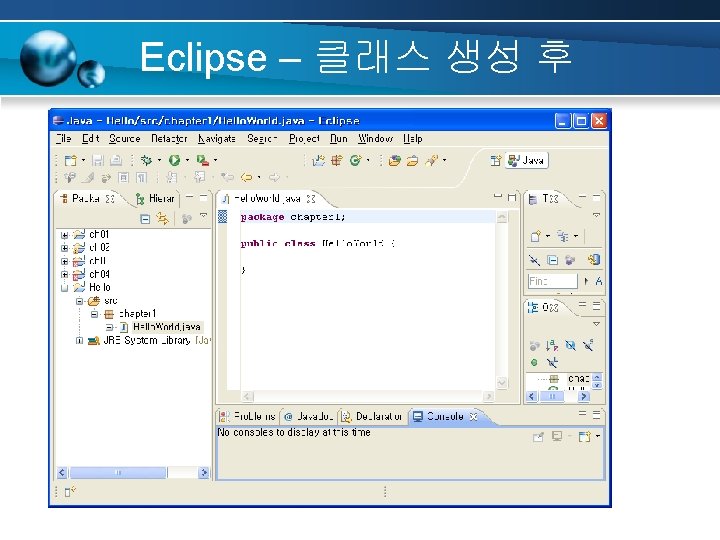Click the Find input field
This screenshot has width=720, height=540.
[x=552, y=281]
